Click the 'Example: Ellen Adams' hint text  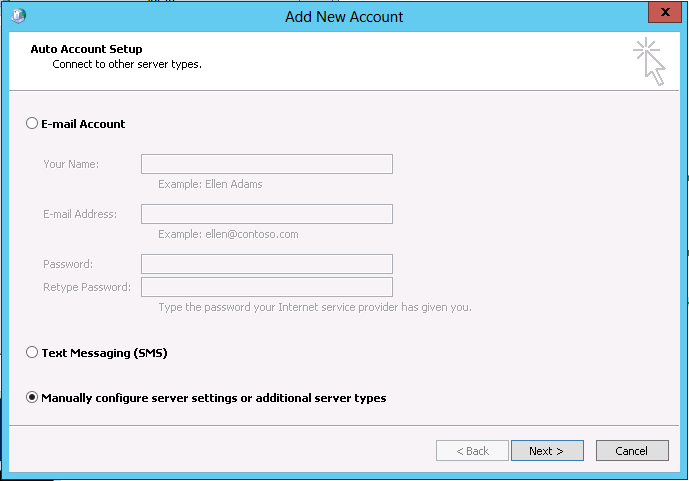pos(210,184)
